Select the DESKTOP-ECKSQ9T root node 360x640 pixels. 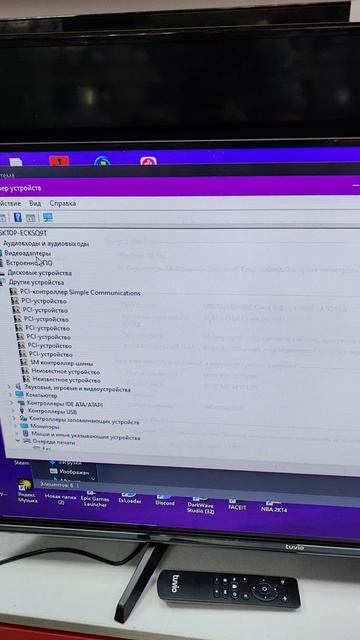pyautogui.click(x=23, y=233)
